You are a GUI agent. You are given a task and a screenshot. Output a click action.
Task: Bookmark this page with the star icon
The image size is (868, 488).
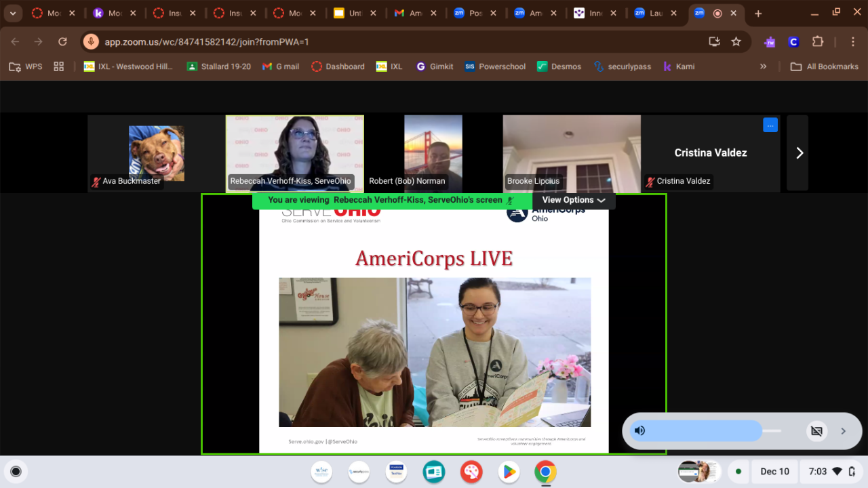[x=736, y=41]
